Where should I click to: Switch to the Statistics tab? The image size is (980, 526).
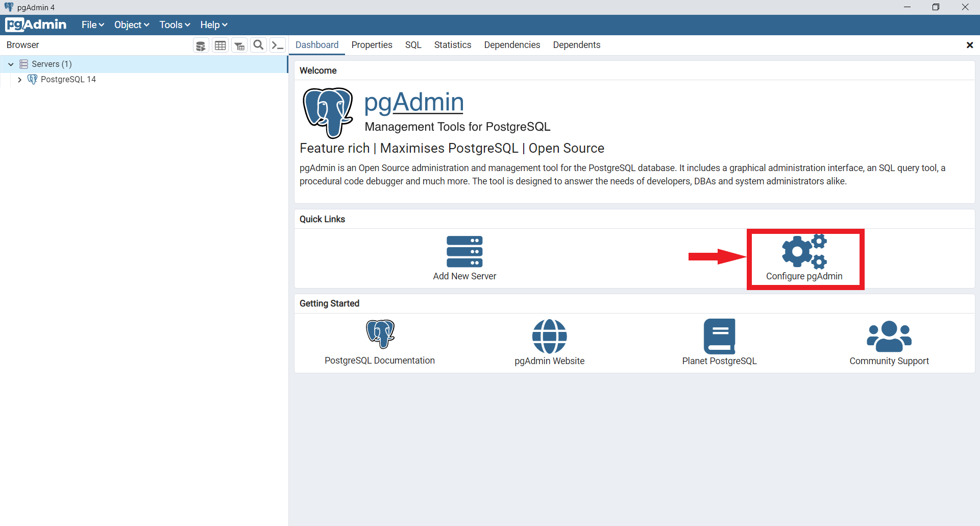[453, 45]
